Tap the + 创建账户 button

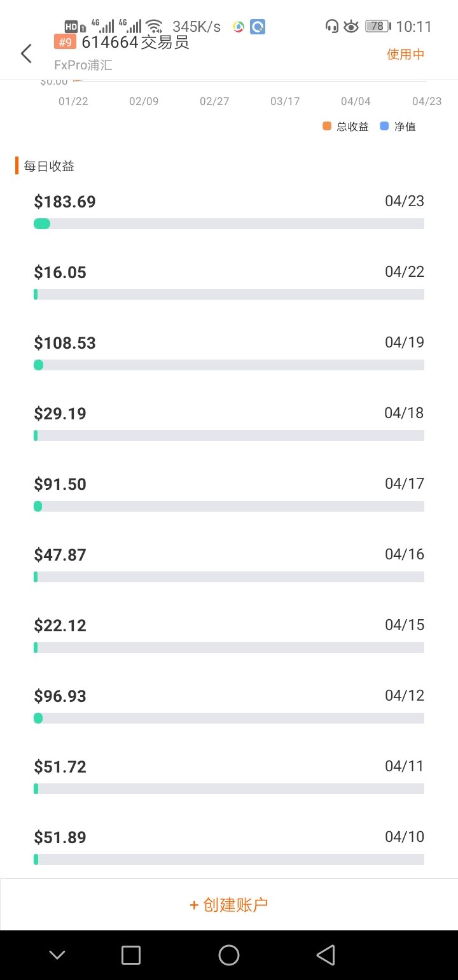coord(229,904)
